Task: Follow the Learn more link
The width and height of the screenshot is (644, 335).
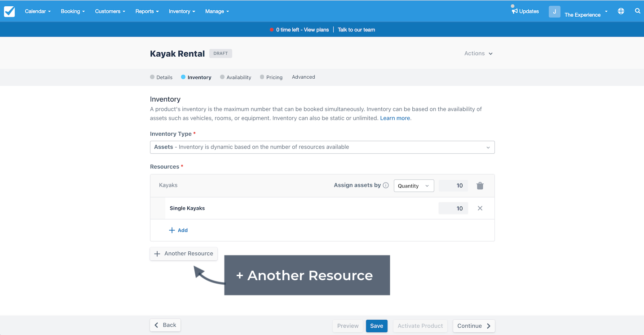Action: [395, 118]
